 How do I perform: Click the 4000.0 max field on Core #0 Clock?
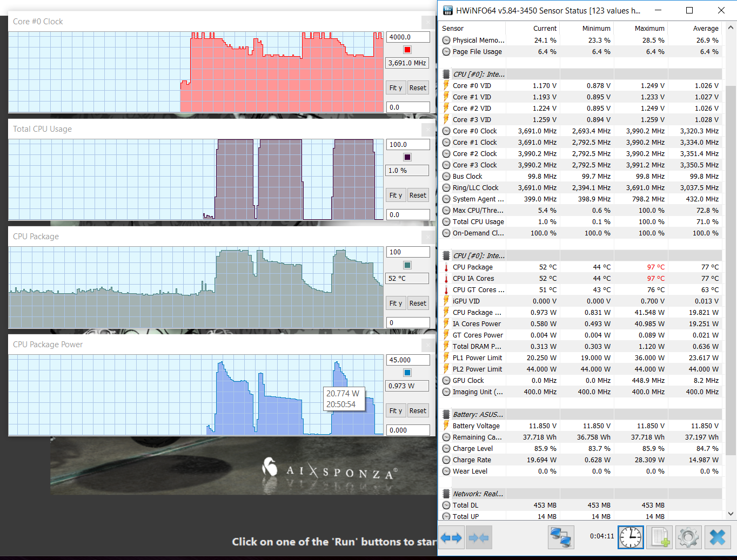tap(408, 37)
